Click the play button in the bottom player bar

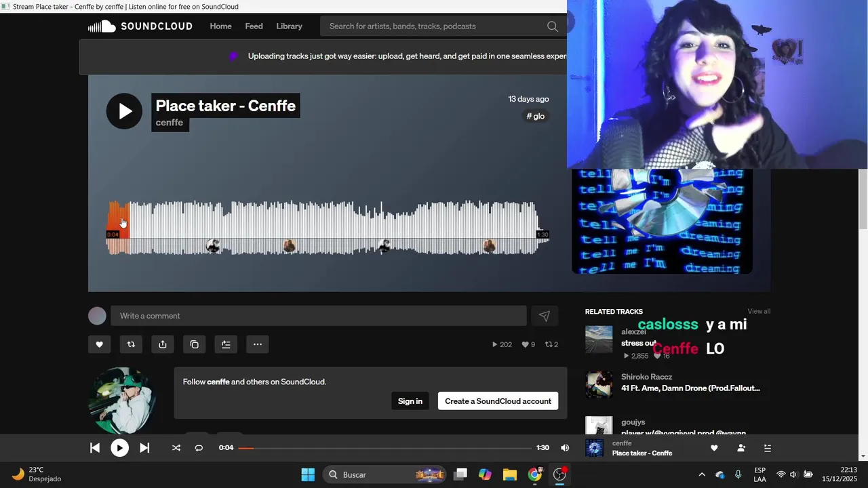click(119, 448)
